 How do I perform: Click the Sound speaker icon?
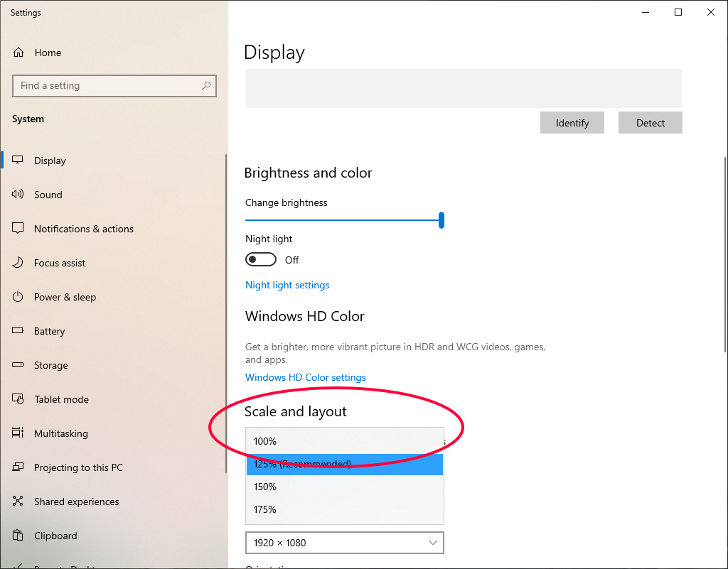(x=18, y=195)
